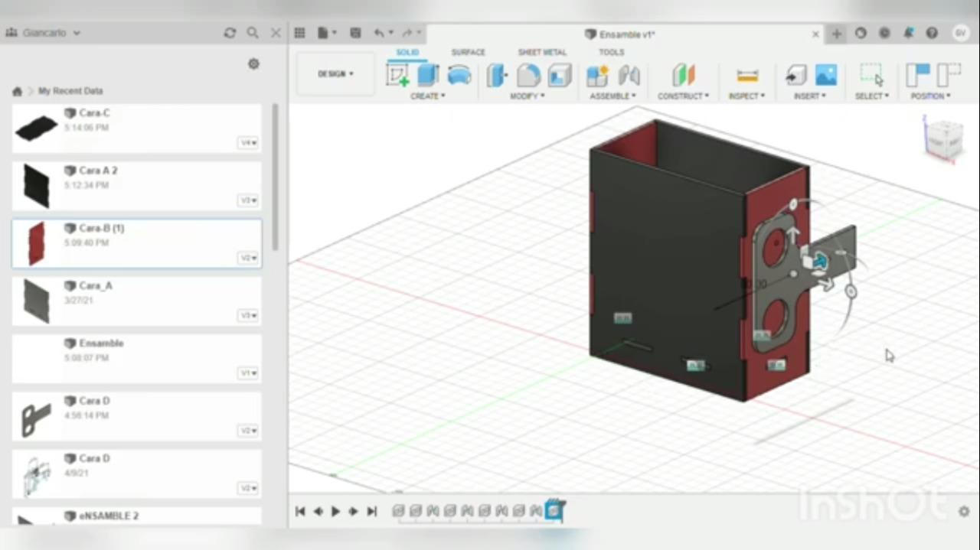Click the Insert Derive icon

pos(795,75)
